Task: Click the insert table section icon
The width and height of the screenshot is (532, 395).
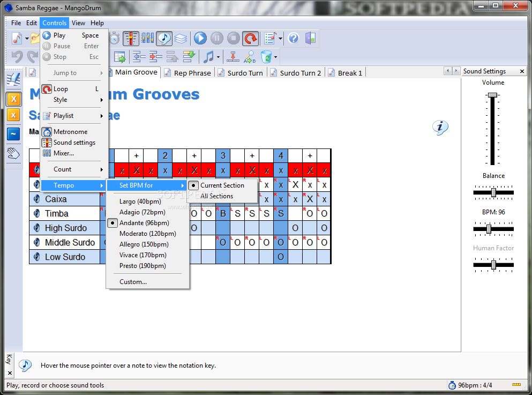Action: tap(120, 57)
